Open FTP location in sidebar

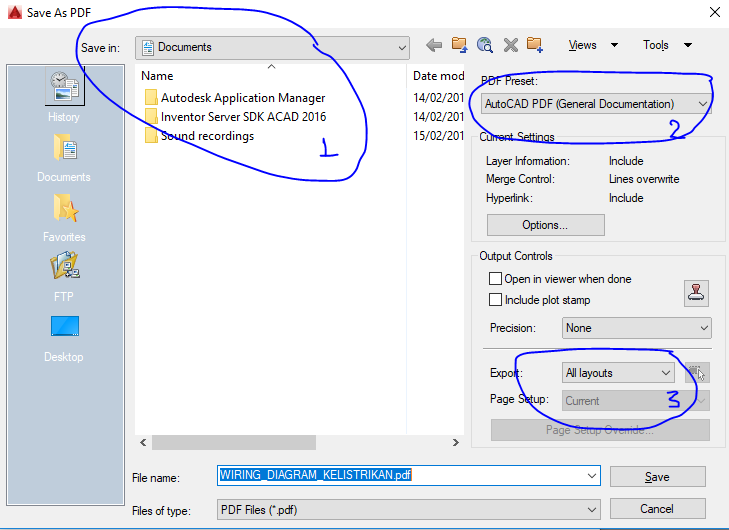64,277
